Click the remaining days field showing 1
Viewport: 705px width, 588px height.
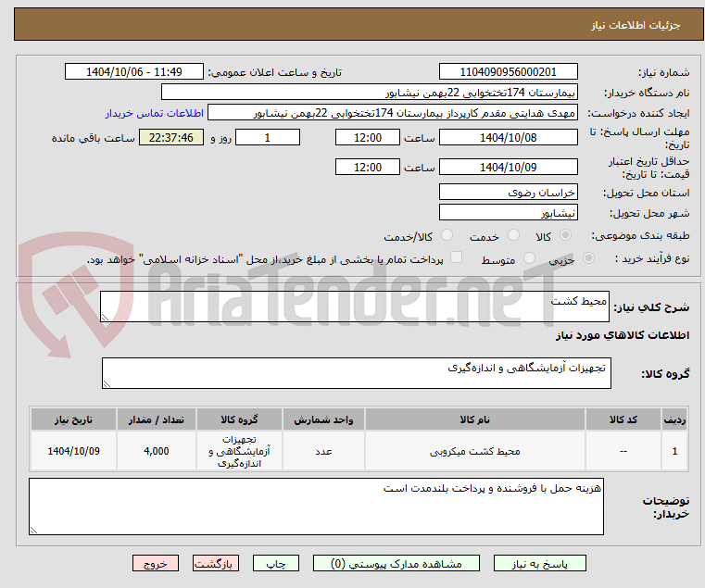point(268,137)
